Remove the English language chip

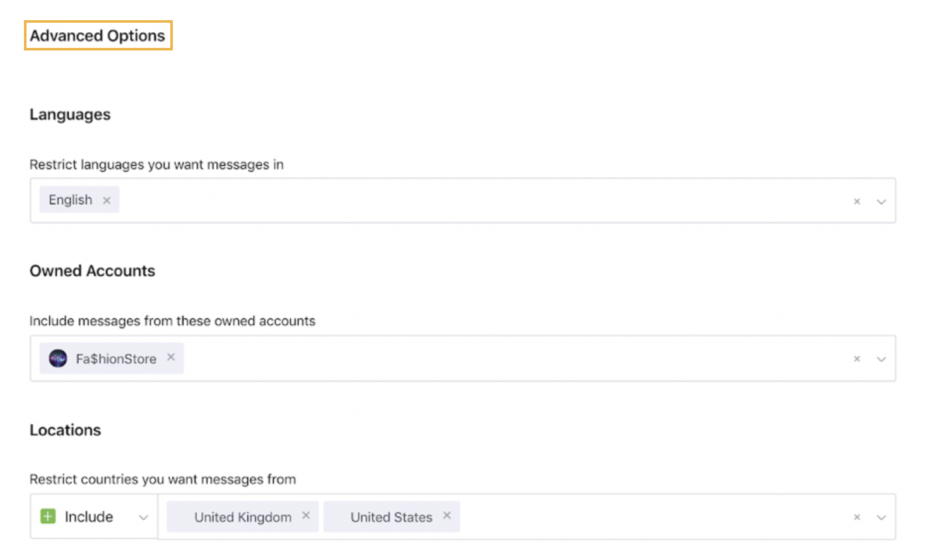pos(107,201)
